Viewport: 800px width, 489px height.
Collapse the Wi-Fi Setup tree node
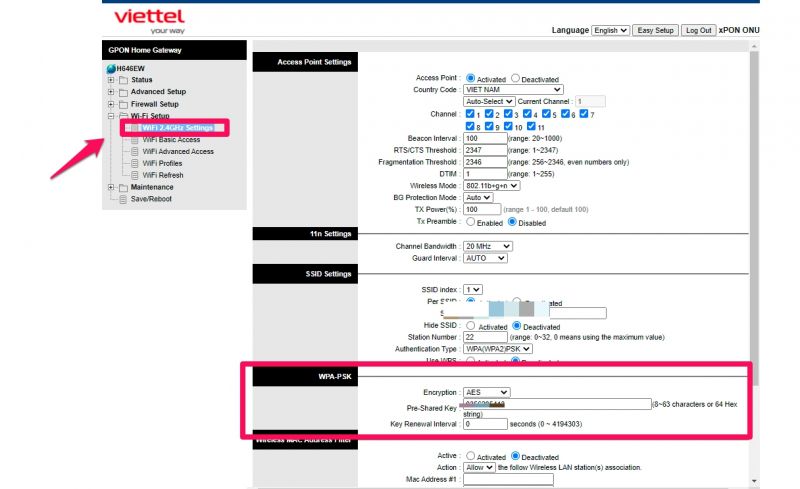(x=111, y=116)
